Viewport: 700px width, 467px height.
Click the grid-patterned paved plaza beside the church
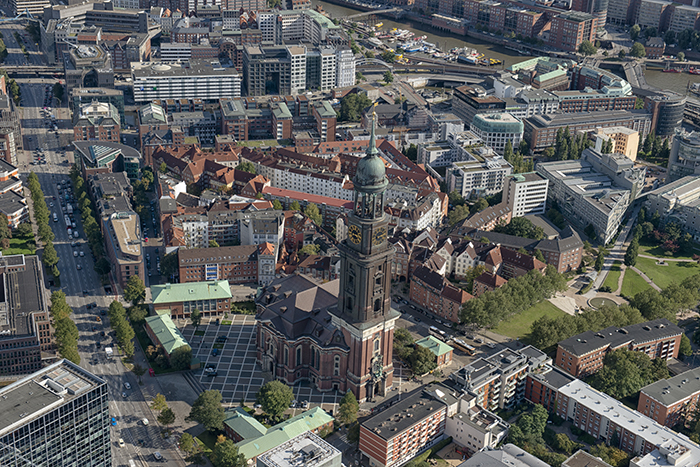[x=225, y=353]
